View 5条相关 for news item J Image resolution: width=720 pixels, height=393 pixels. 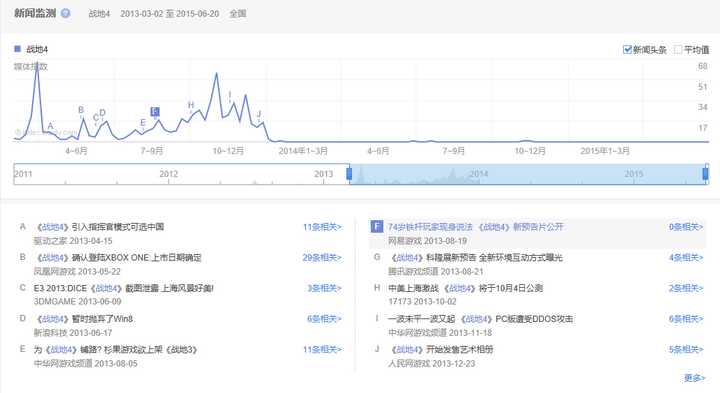686,349
